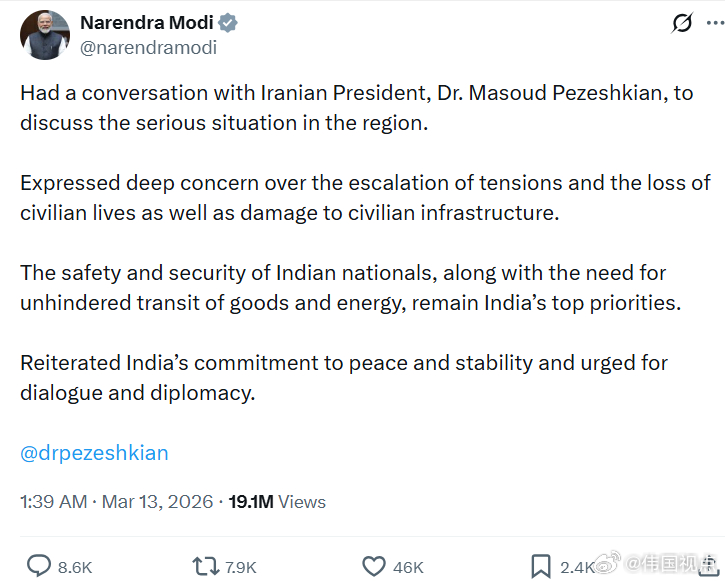725x582 pixels.
Task: Click the 1:39 AM · Mar 13, 2026 timestamp
Action: click(116, 501)
